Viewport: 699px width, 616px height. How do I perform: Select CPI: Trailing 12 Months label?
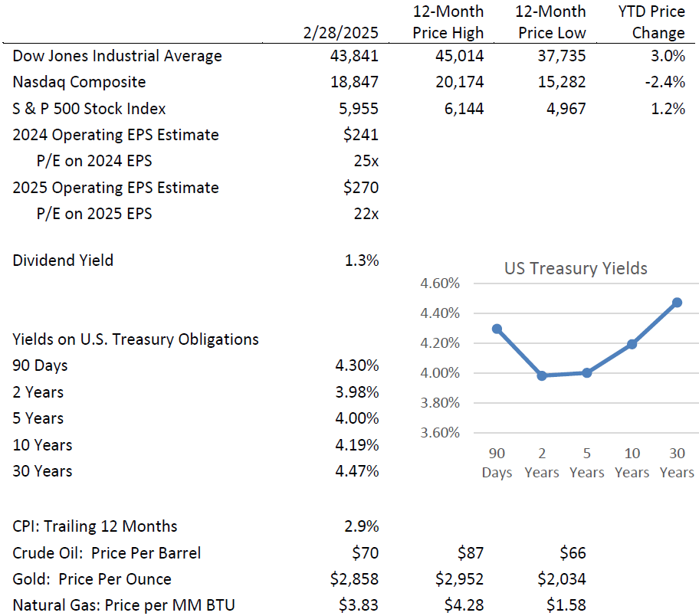click(95, 526)
